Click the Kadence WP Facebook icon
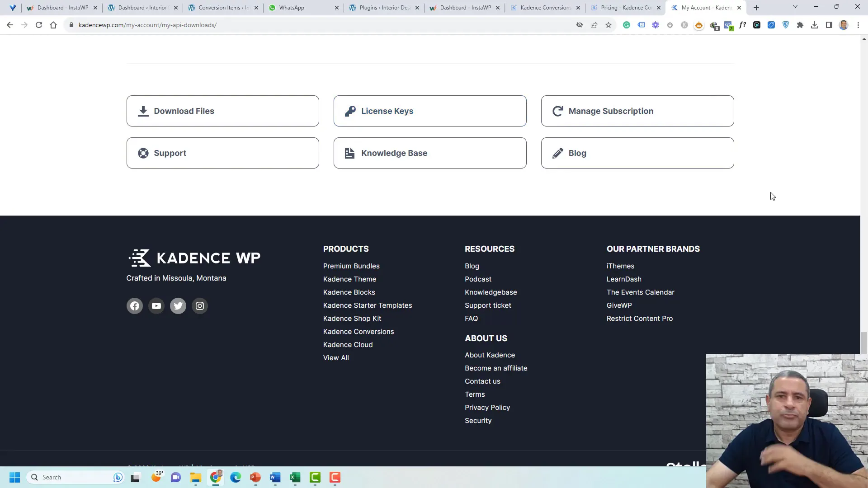 pyautogui.click(x=135, y=305)
